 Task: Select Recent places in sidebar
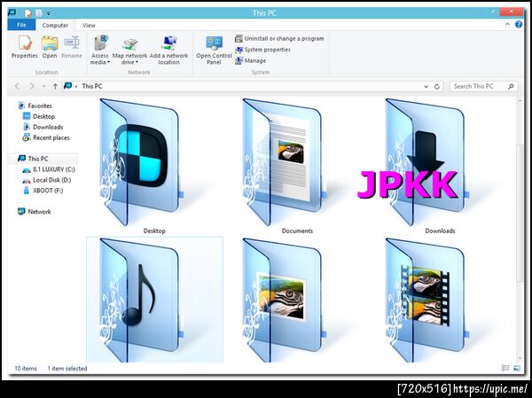(x=46, y=137)
